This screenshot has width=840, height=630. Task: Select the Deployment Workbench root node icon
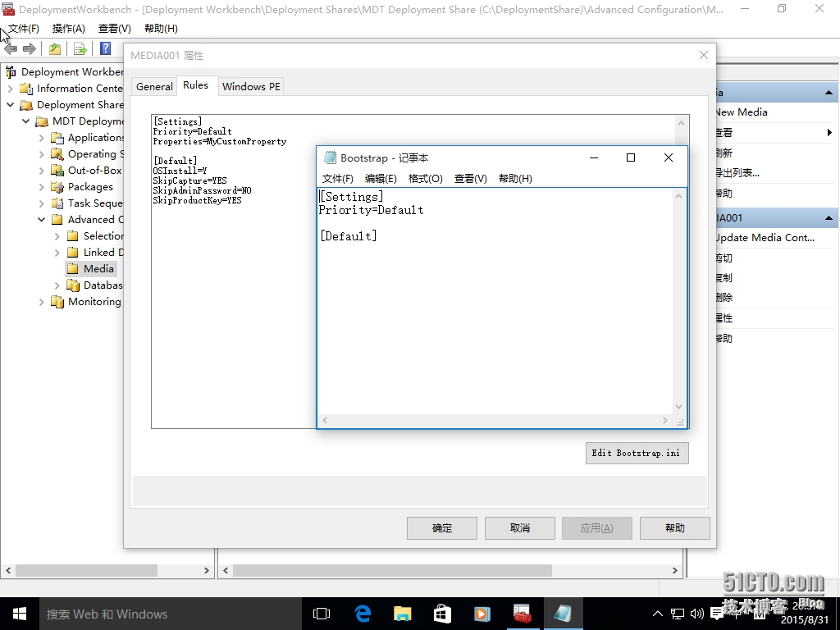(11, 72)
